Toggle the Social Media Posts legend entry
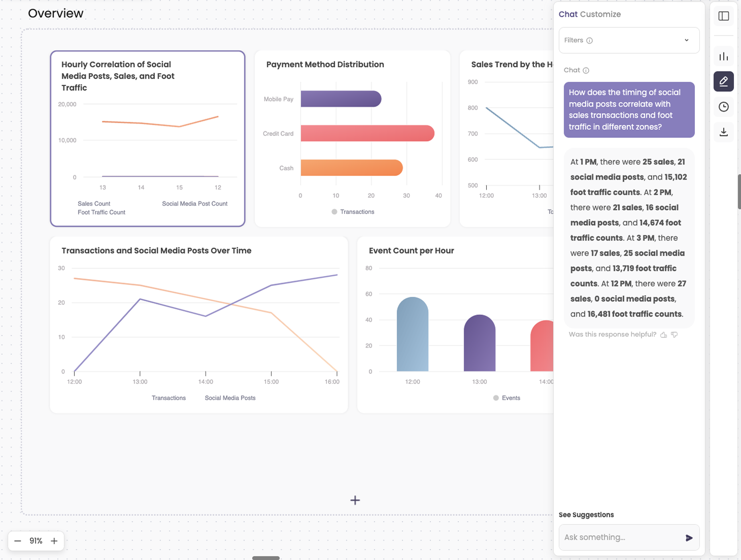Screen dimensions: 741x560 [230, 398]
